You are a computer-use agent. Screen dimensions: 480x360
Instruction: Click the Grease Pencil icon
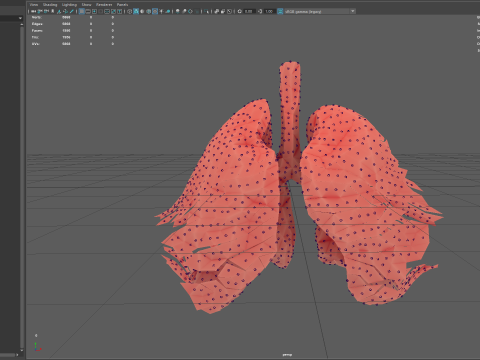pos(71,11)
